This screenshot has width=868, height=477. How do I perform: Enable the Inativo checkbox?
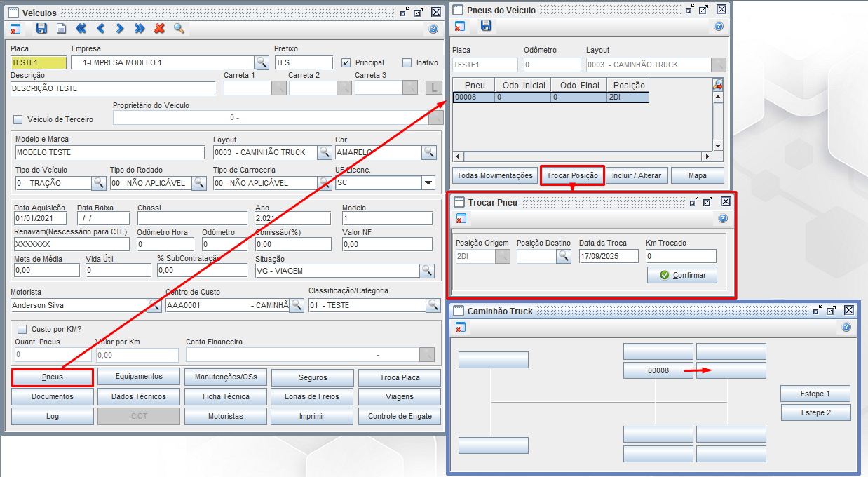pos(407,62)
